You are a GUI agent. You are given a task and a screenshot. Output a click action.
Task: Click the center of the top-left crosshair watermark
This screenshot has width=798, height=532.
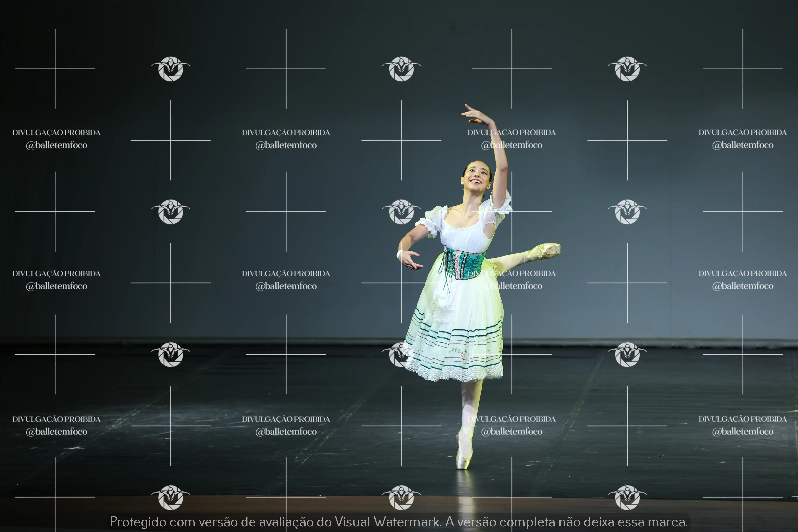point(55,69)
